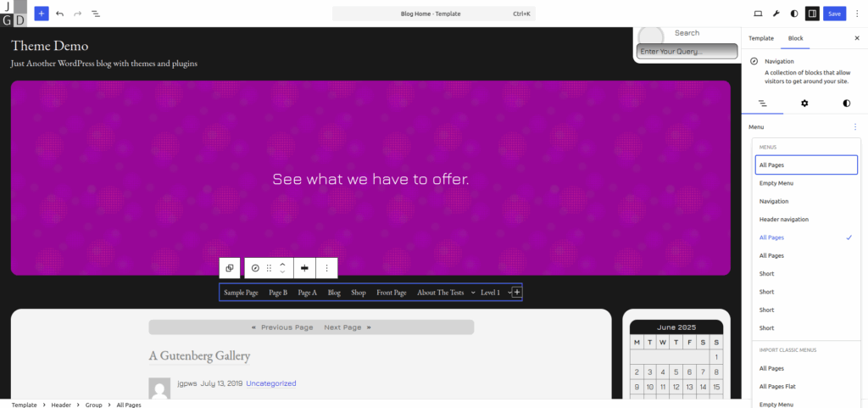Open the Styles half-circle icon in top bar

(x=793, y=14)
